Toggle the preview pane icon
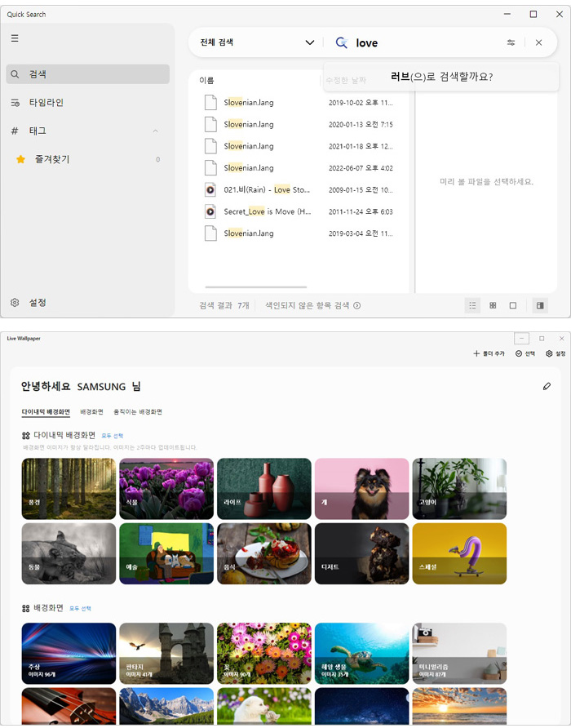The image size is (571, 728). point(540,305)
